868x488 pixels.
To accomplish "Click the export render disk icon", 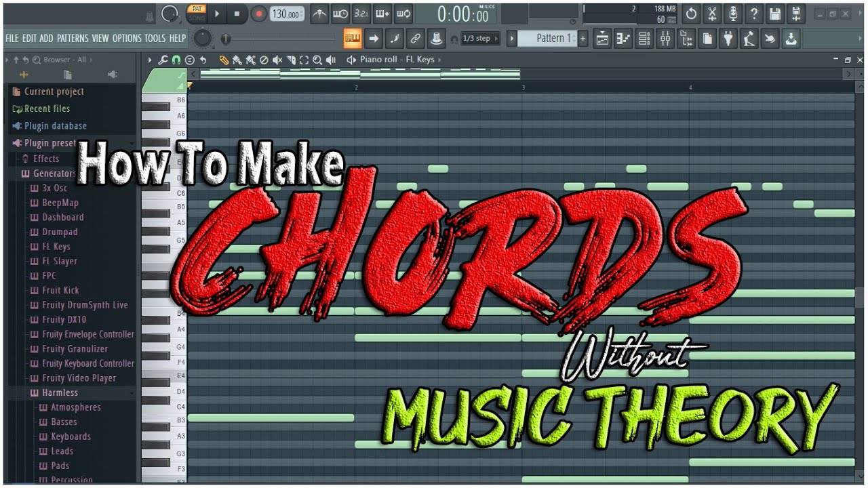I will (796, 14).
